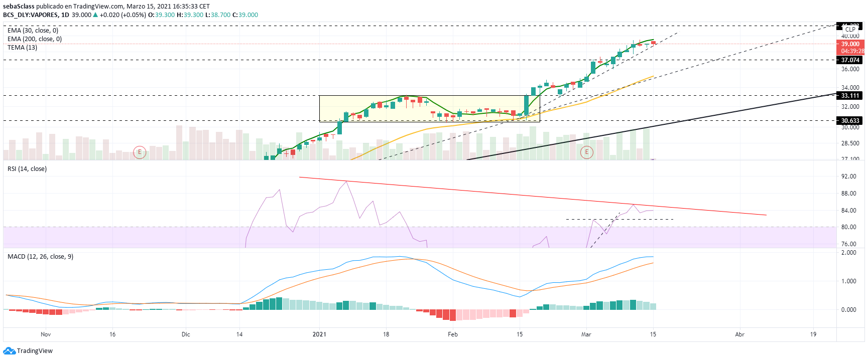
Task: Click the 80.00 RSI scale value
Action: coord(848,227)
